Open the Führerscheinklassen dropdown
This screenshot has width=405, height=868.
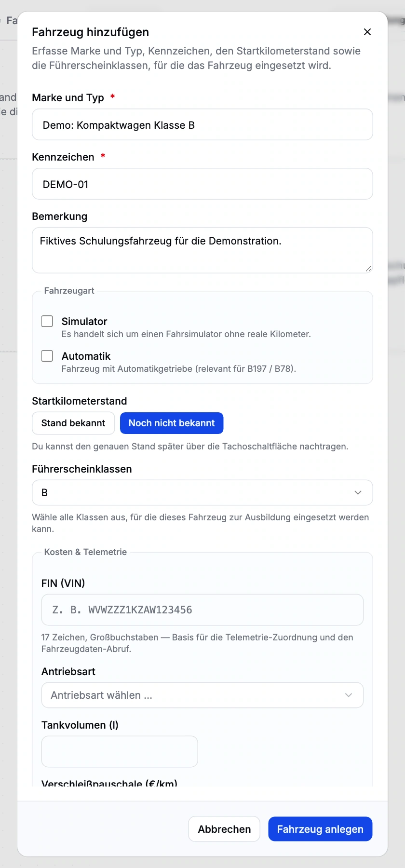click(x=202, y=492)
